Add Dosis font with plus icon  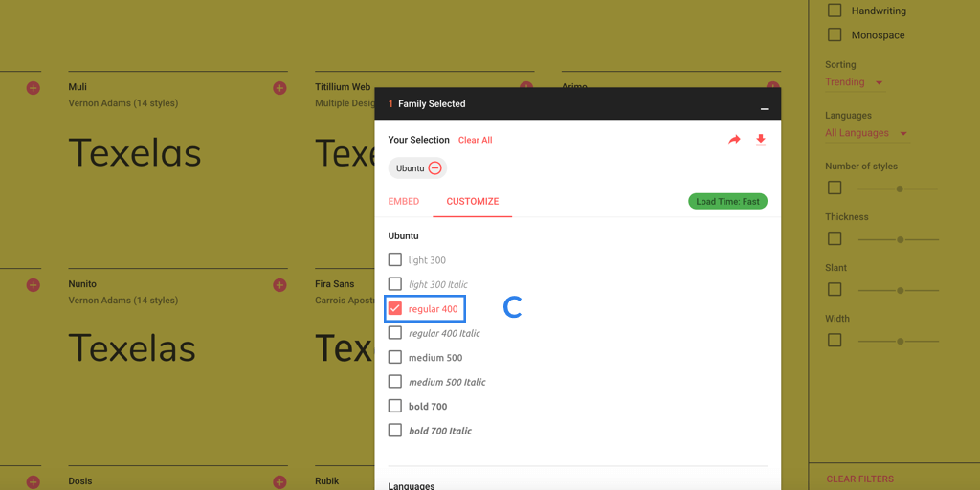(x=279, y=482)
